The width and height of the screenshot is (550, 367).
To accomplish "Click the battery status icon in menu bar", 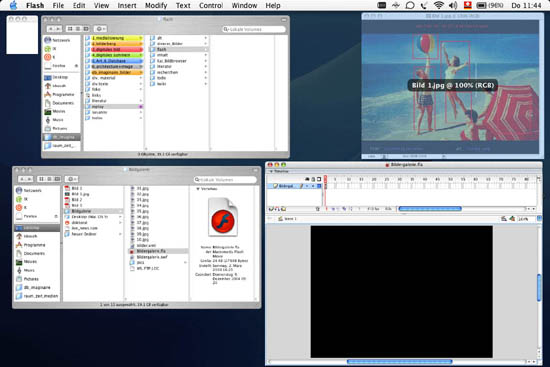I will (481, 5).
